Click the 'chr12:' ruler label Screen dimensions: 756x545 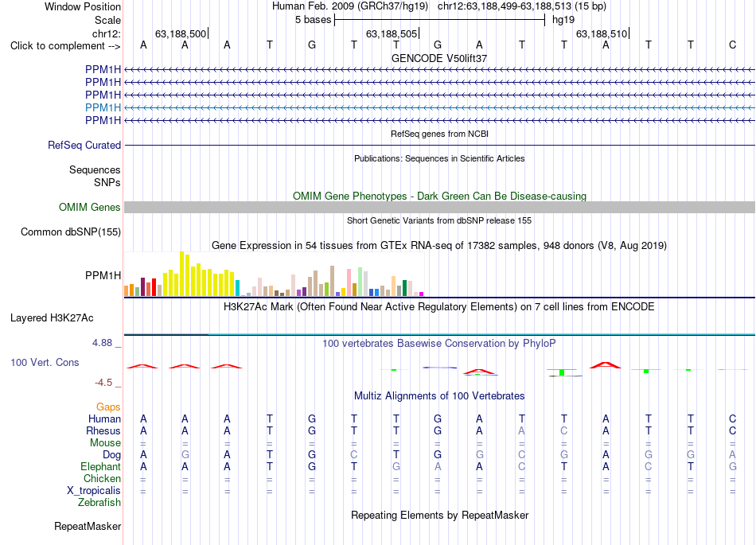click(107, 33)
